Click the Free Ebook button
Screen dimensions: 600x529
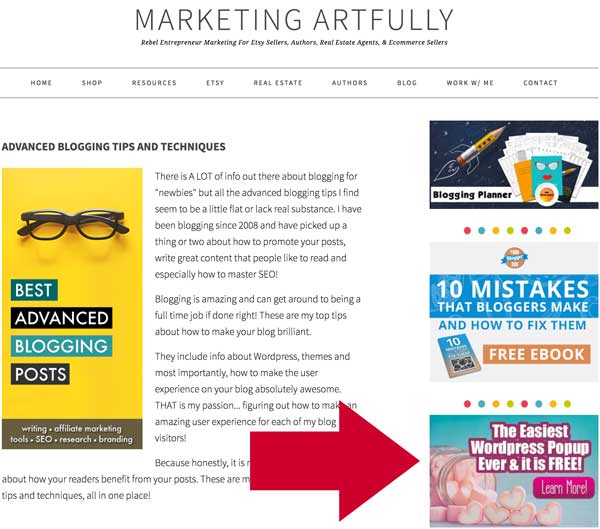[x=536, y=354]
